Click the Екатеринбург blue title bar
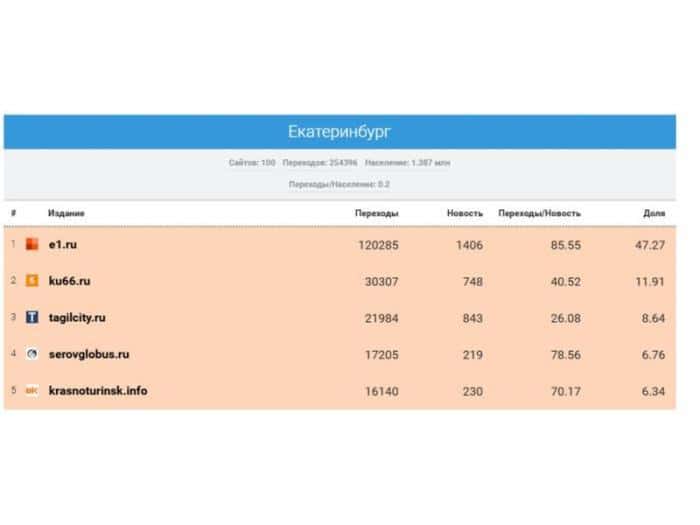The height and width of the screenshot is (525, 700). point(339,132)
